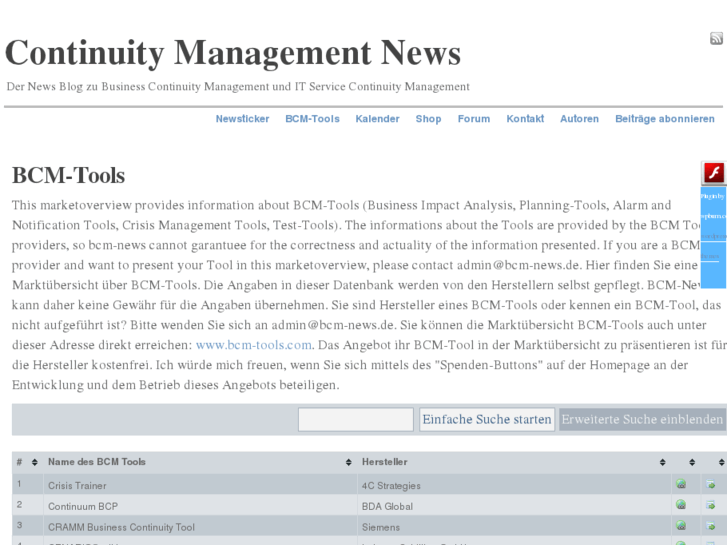Open website globe icon for CRAMM row
This screenshot has width=727, height=545.
pos(681,526)
